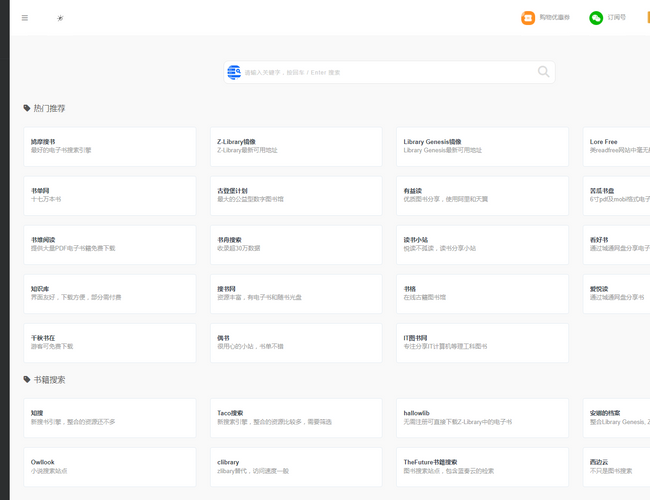Open the 偶书 card
650x500 pixels.
point(296,343)
